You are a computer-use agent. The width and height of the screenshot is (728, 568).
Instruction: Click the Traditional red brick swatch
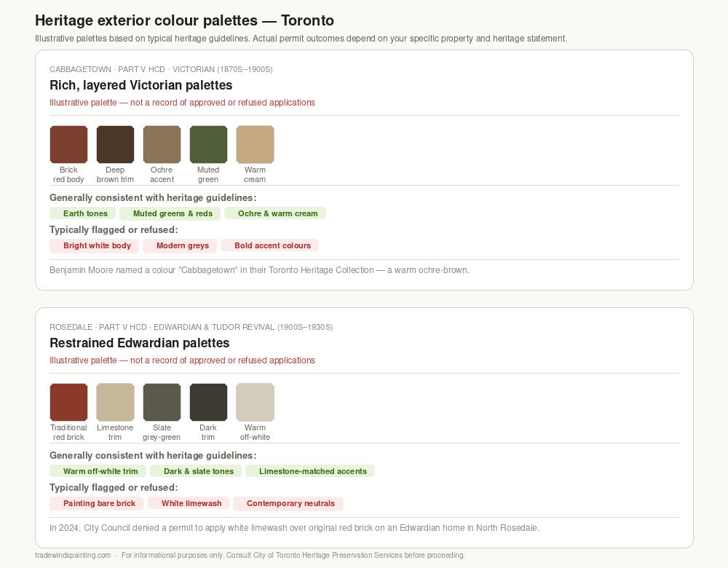click(68, 402)
